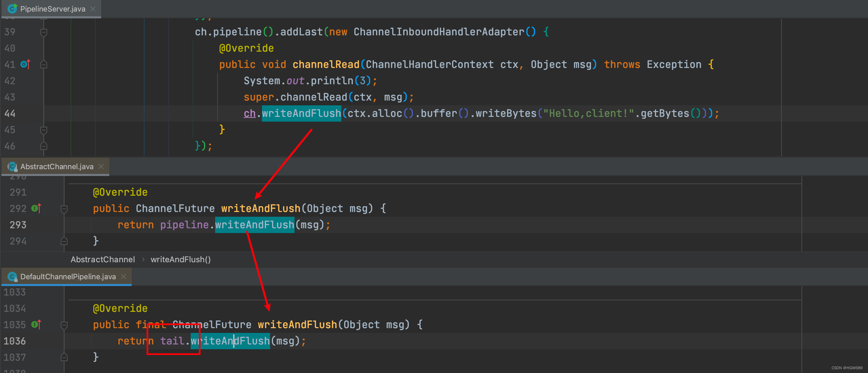Click the @Override annotation on line 40
868x373 pixels.
pyautogui.click(x=246, y=48)
